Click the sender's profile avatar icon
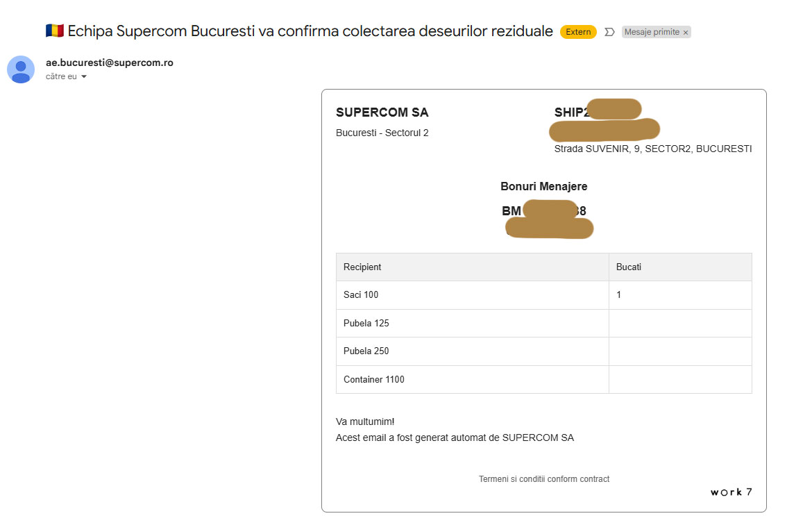 coord(21,69)
